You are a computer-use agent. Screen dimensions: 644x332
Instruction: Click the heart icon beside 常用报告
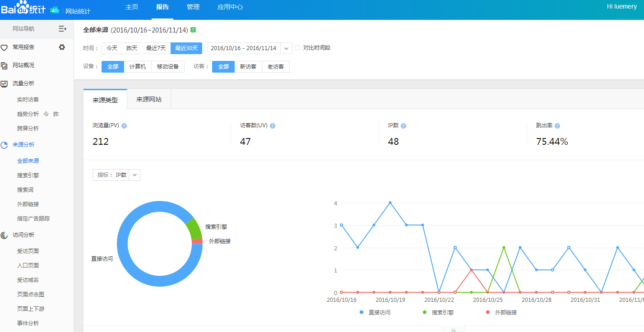point(5,47)
